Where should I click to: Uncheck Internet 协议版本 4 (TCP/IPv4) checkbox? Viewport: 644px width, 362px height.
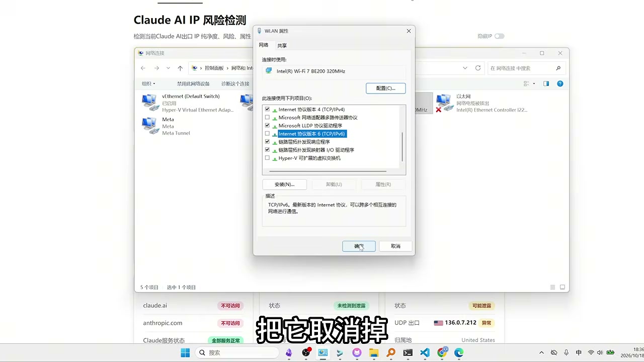267,109
